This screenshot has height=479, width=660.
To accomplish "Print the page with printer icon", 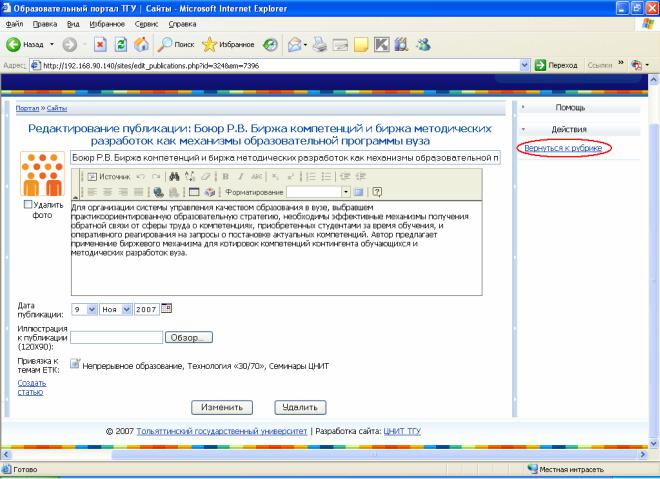I will tap(319, 45).
